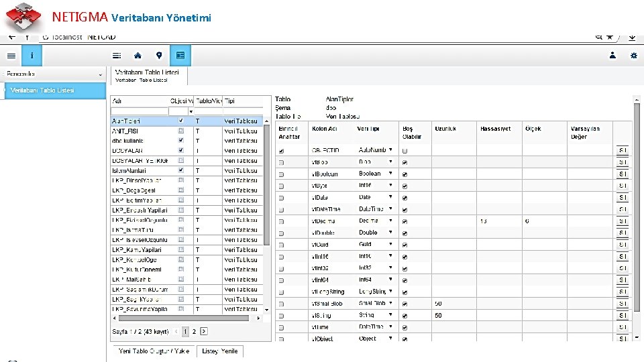Select the database table view icon
The image size is (644, 362).
pyautogui.click(x=180, y=56)
